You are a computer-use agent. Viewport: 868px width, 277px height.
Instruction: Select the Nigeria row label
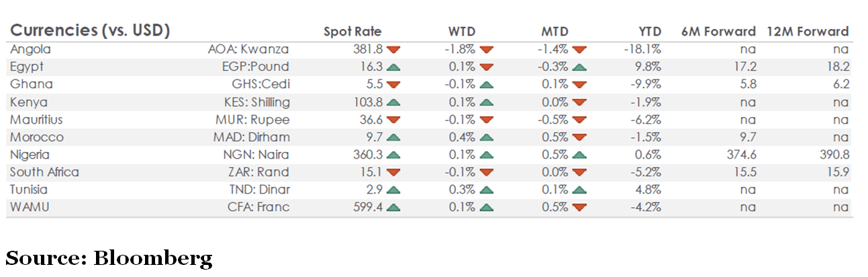tap(31, 155)
